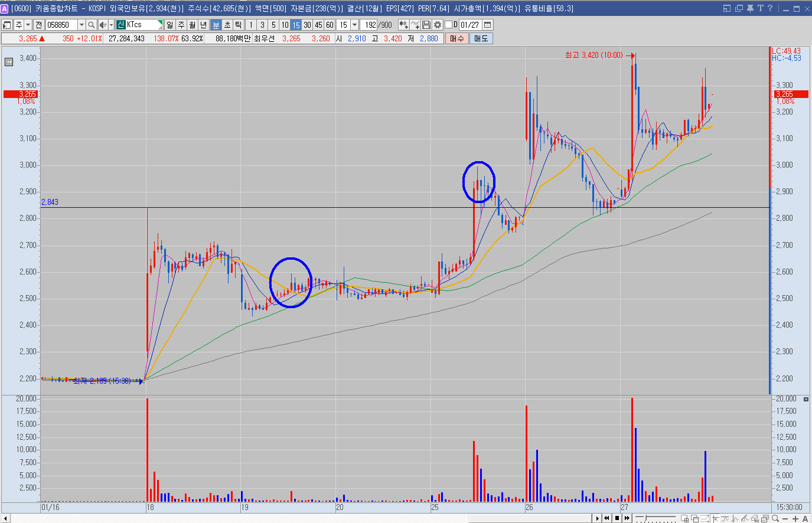The image size is (812, 523).
Task: Click the 15:30:00 time label
Action: (789, 507)
